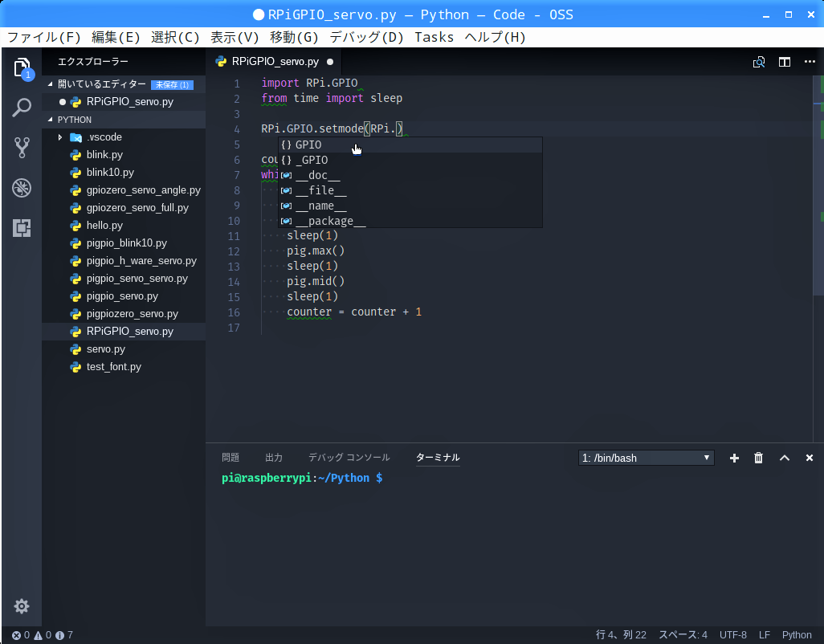Open the Explorer view in activity bar
Image resolution: width=824 pixels, height=644 pixels.
click(x=22, y=69)
